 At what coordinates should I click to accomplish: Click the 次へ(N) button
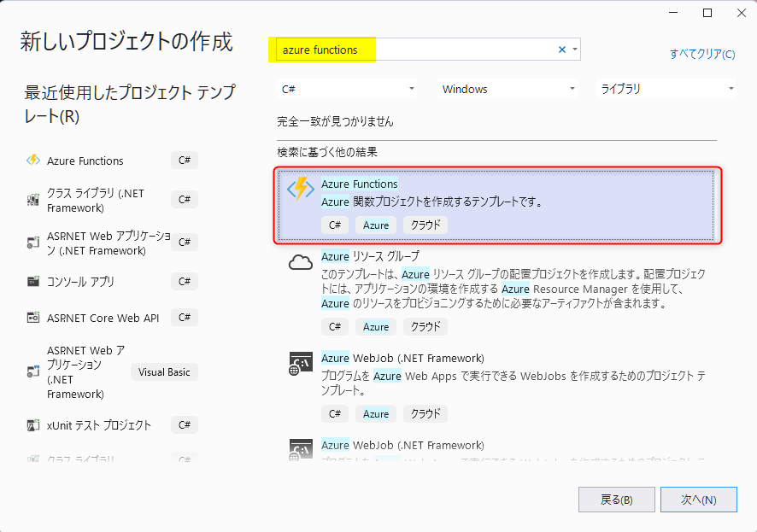click(x=699, y=500)
